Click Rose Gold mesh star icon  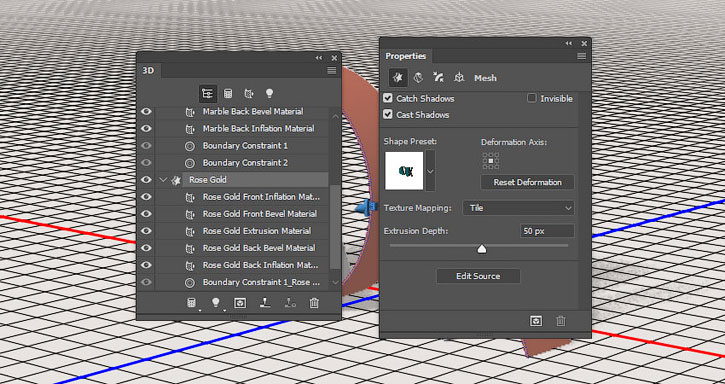click(176, 180)
